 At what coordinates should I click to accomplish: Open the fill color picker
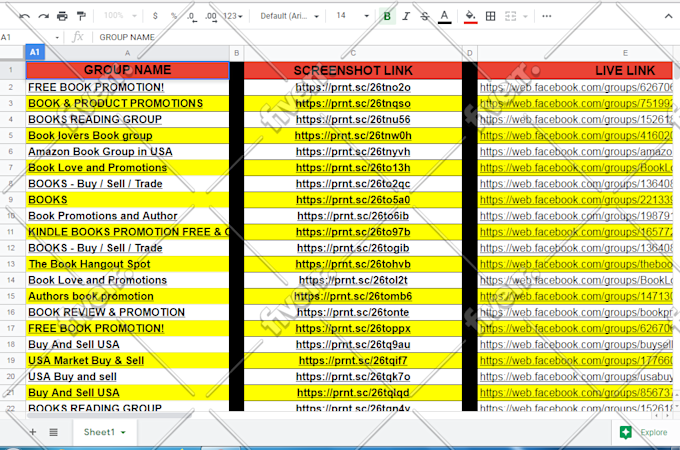471,16
